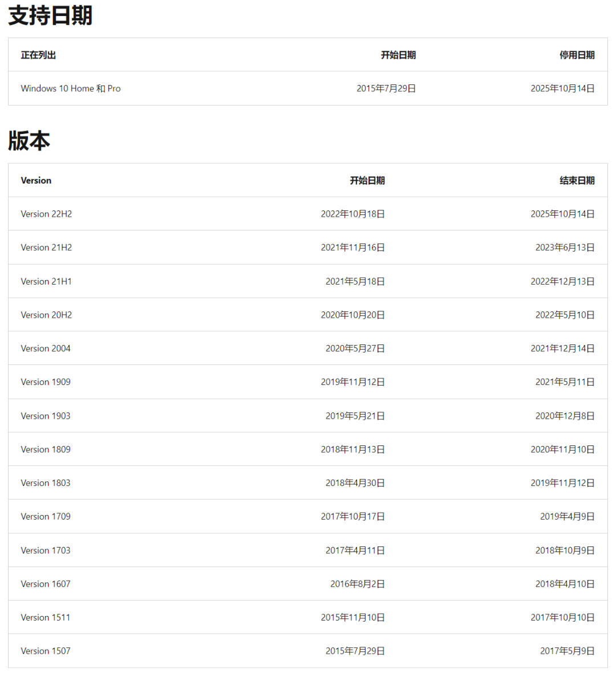This screenshot has width=616, height=673.
Task: Select the Version 1607 row label
Action: click(46, 583)
